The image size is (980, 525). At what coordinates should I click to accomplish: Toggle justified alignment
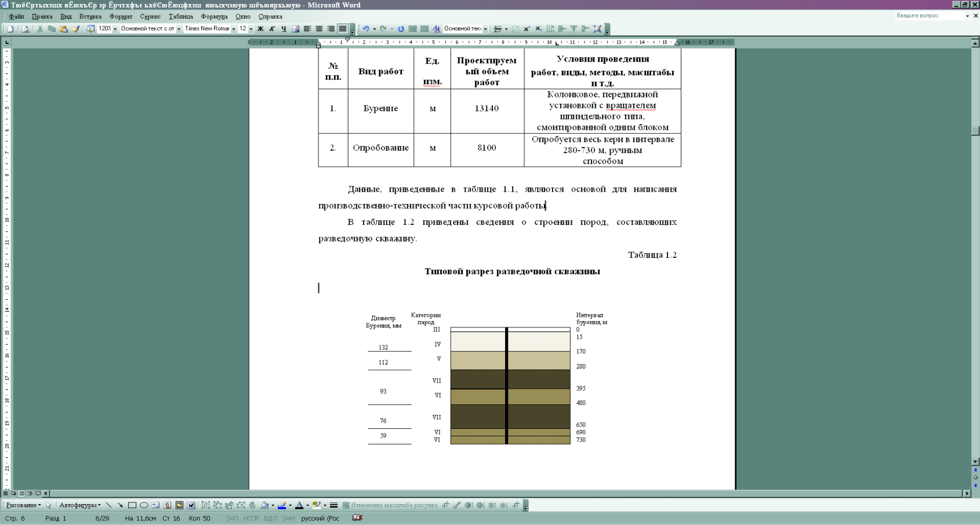pos(343,28)
